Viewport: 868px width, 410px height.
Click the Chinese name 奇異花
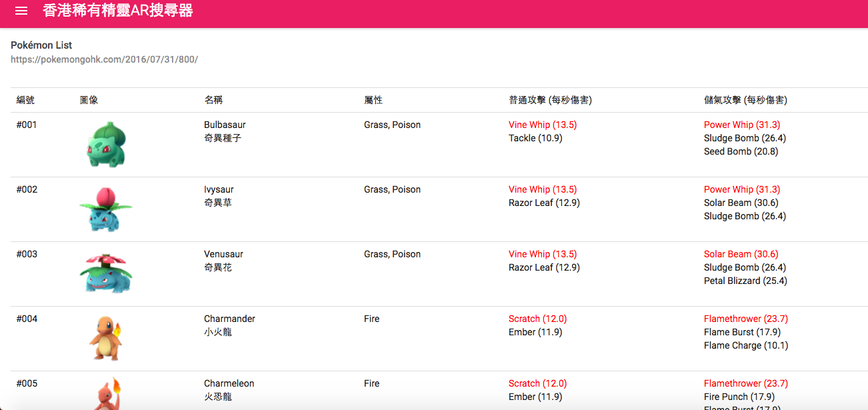pos(218,267)
